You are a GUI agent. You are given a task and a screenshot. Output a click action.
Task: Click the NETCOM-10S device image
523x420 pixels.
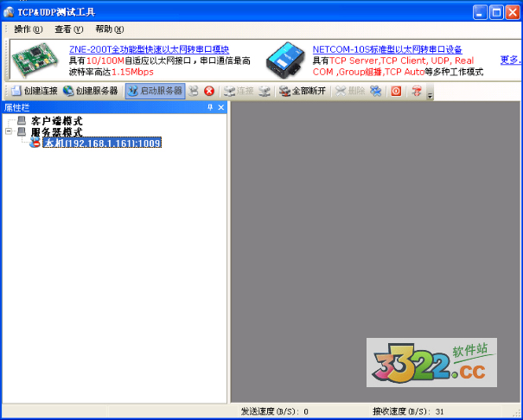click(286, 60)
